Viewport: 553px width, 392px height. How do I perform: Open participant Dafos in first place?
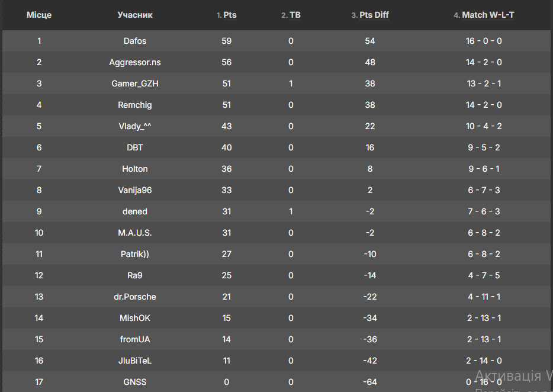click(135, 41)
